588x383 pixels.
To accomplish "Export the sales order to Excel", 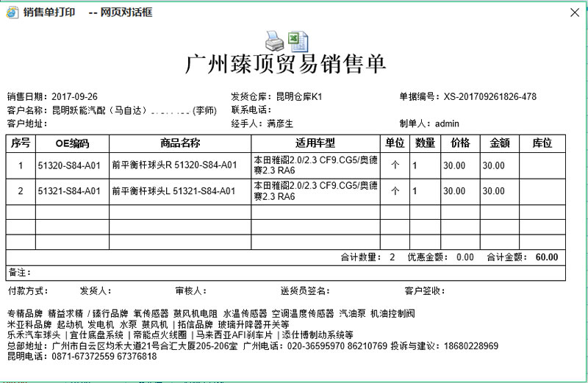I will coord(298,42).
